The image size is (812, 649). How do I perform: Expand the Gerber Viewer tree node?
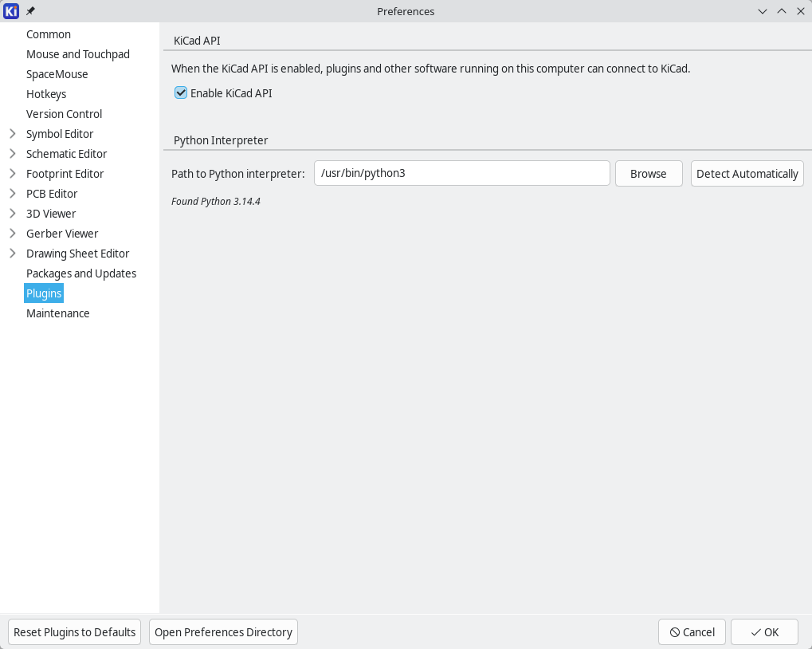pos(13,234)
